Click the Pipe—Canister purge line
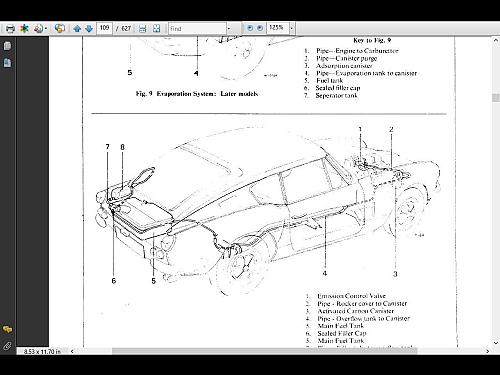500x375 pixels. pyautogui.click(x=347, y=58)
